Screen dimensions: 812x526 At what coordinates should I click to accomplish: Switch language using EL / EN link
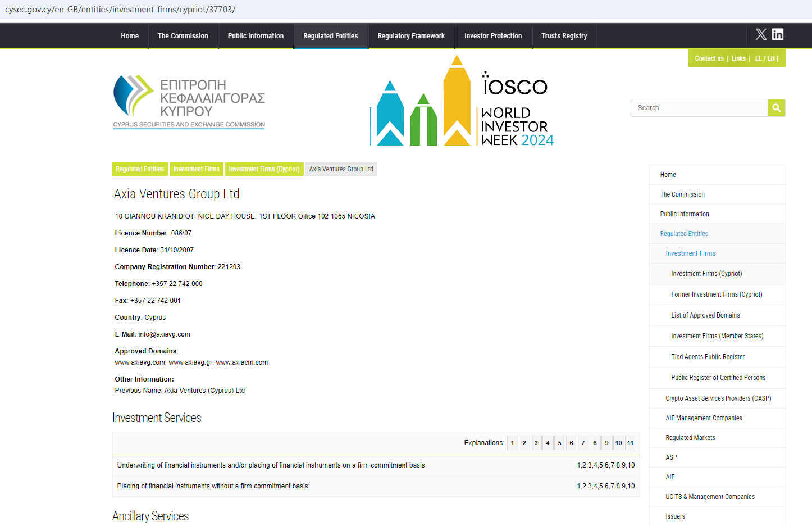[765, 58]
